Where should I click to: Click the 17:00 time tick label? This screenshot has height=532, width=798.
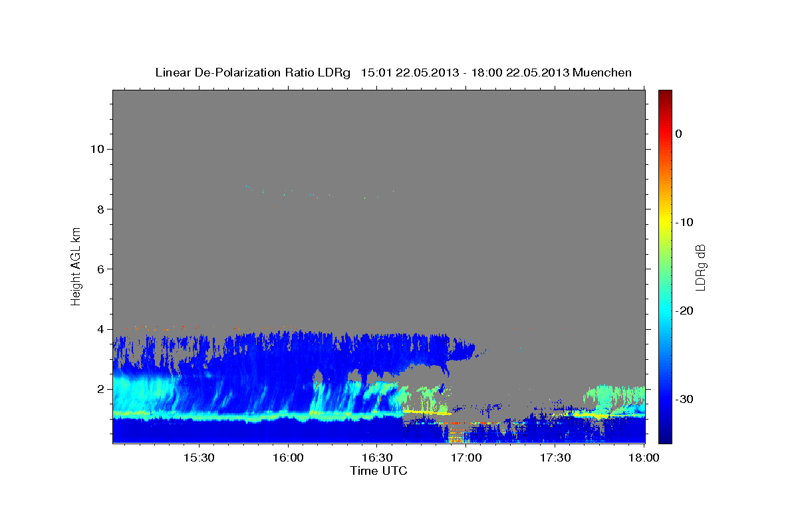coord(466,458)
